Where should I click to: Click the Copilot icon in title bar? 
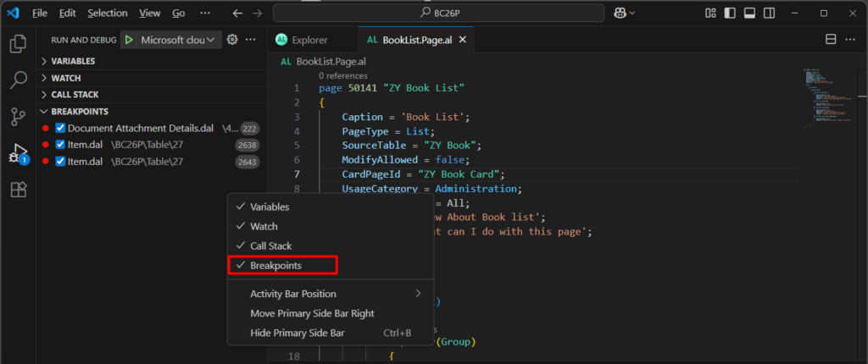(x=669, y=14)
